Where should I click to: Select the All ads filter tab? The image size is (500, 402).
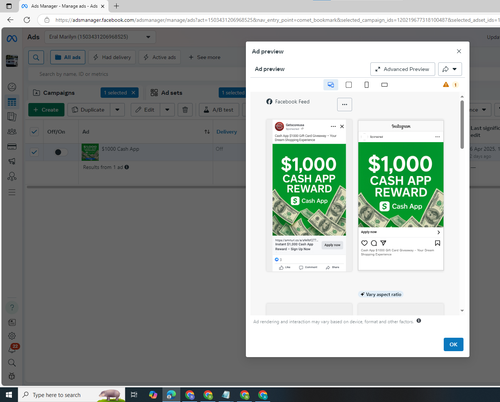tap(68, 57)
